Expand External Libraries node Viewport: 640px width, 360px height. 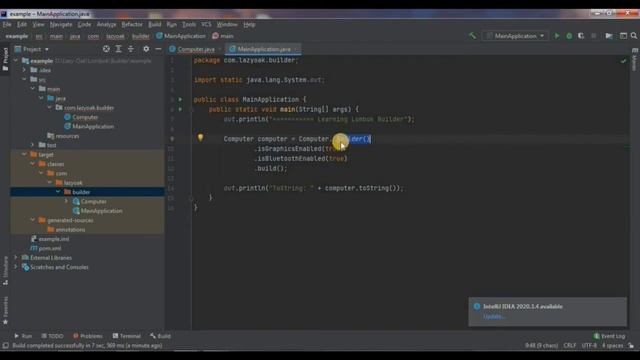click(x=16, y=258)
